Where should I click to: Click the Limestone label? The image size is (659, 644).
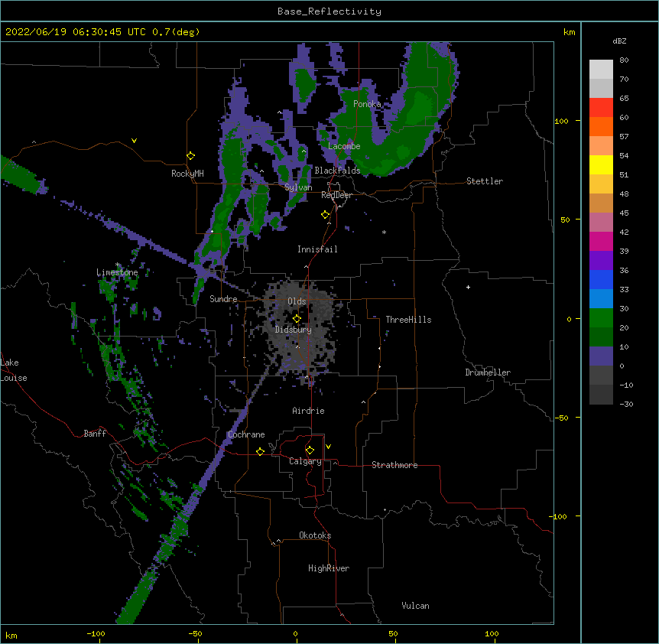click(x=117, y=272)
